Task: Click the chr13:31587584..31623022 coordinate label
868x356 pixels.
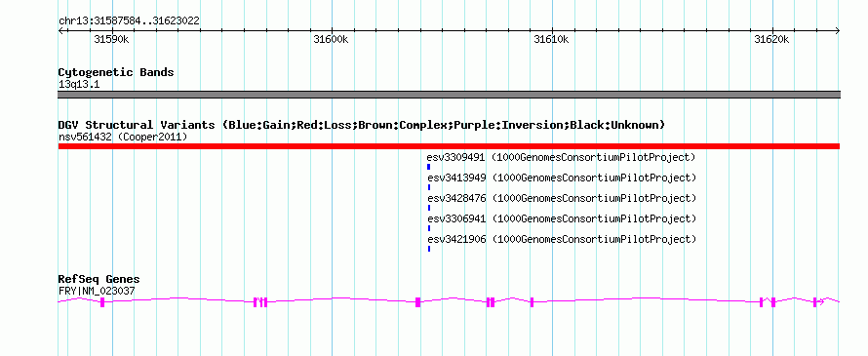Action: pyautogui.click(x=129, y=21)
